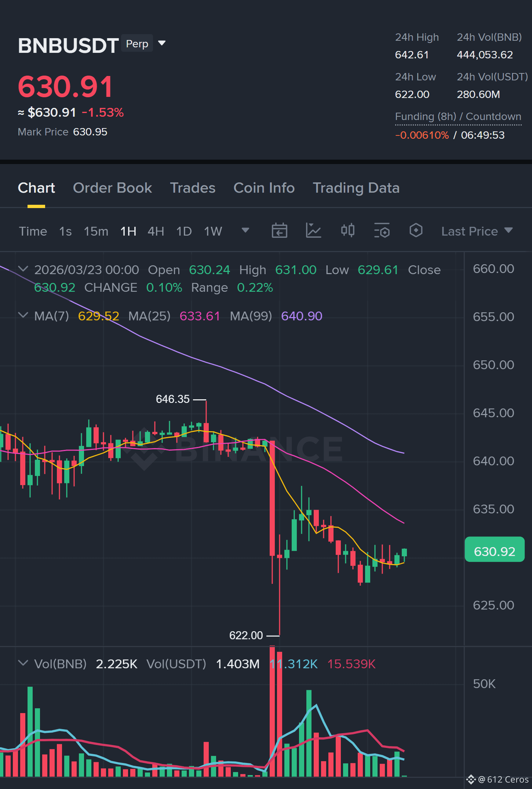Select the 15m time interval

(96, 231)
